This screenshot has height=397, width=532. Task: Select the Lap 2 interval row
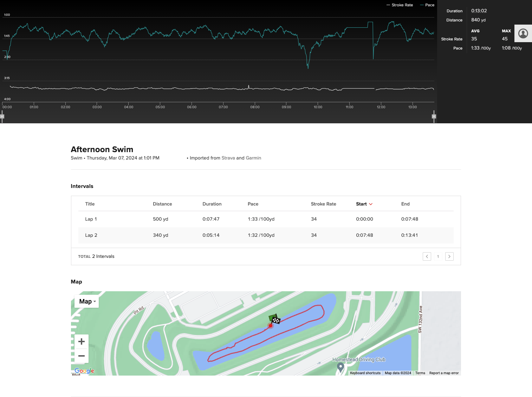coord(246,235)
